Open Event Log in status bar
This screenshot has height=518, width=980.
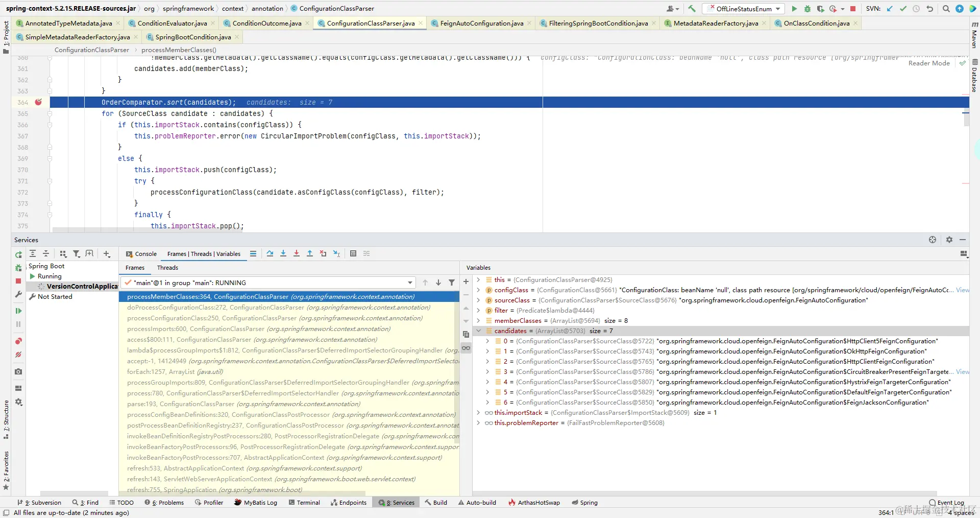946,503
